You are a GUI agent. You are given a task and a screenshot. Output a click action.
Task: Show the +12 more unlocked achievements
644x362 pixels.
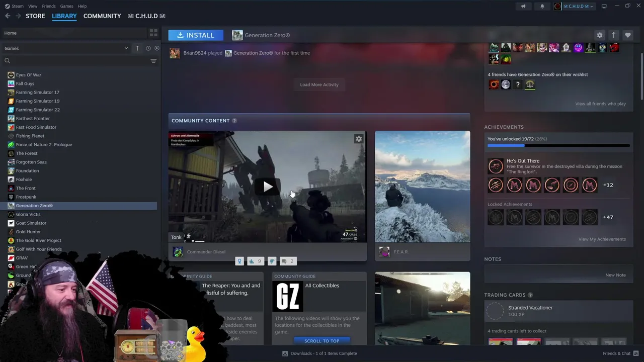coord(608,185)
